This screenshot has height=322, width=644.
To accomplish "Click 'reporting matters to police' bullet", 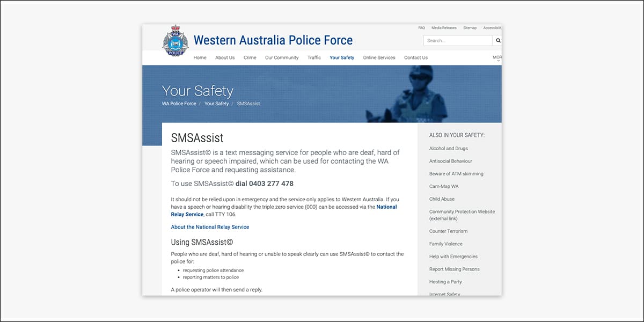I will [x=211, y=277].
